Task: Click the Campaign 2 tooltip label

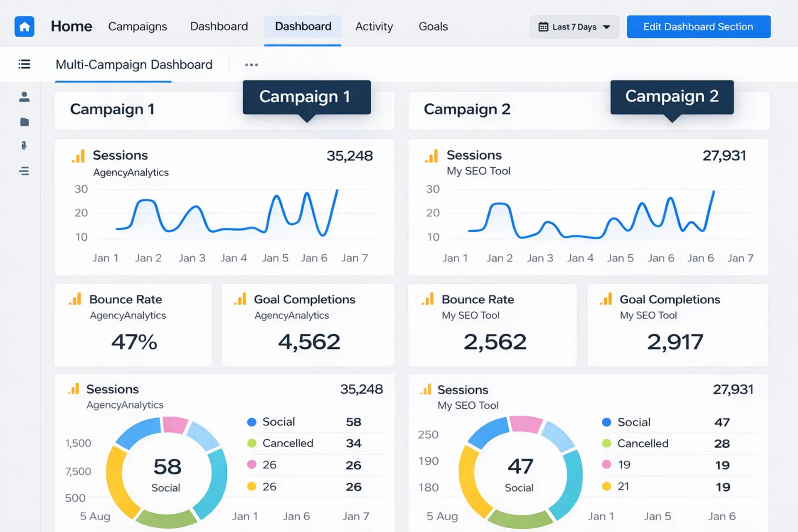Action: pos(672,96)
